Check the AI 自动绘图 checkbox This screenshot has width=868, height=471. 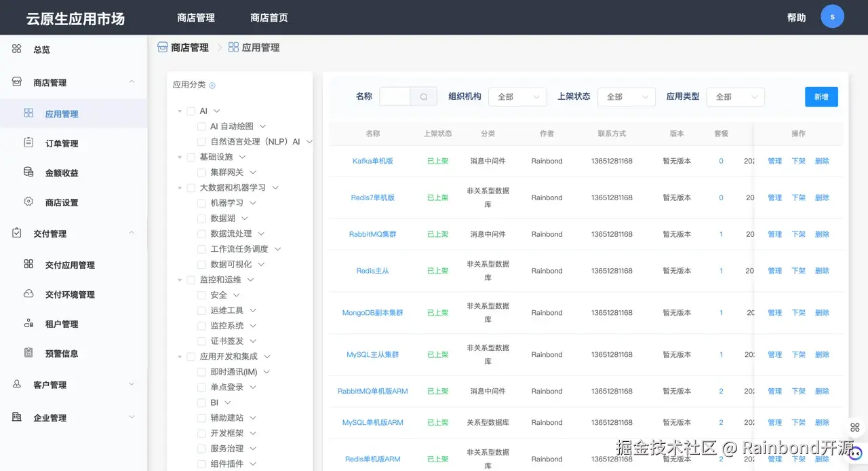[201, 126]
